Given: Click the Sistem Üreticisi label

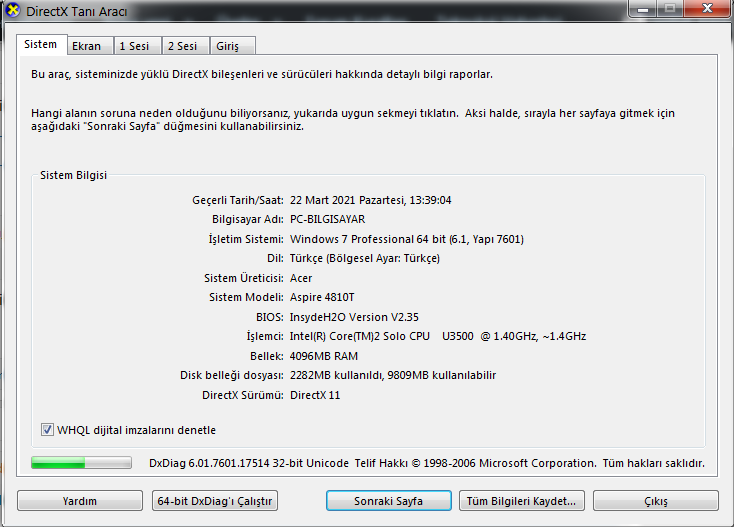Looking at the screenshot, I should click(x=243, y=278).
